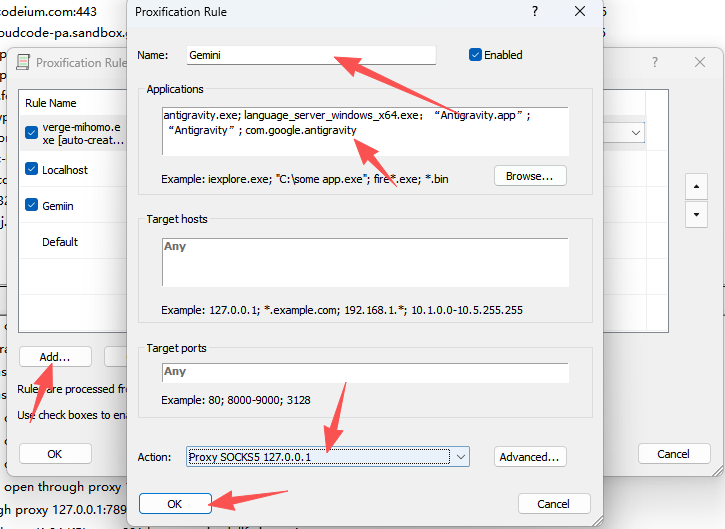Select the Default rule row
This screenshot has width=725, height=529.
pos(60,242)
